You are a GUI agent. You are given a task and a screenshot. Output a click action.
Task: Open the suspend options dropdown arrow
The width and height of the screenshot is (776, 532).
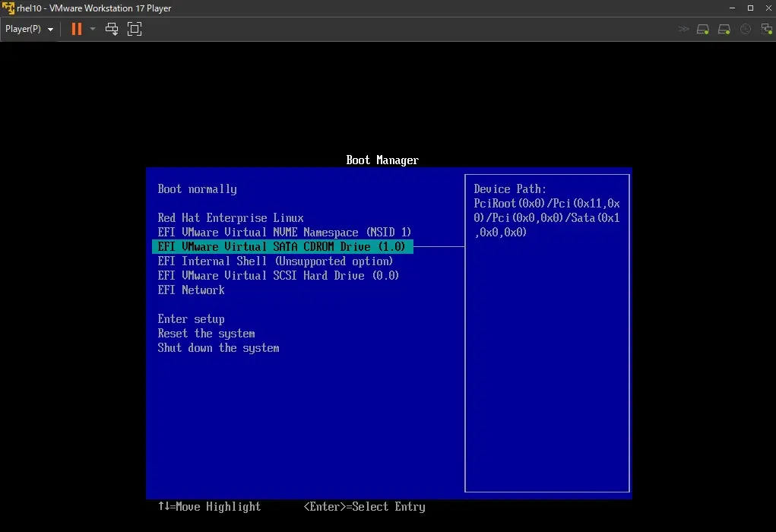click(x=93, y=29)
